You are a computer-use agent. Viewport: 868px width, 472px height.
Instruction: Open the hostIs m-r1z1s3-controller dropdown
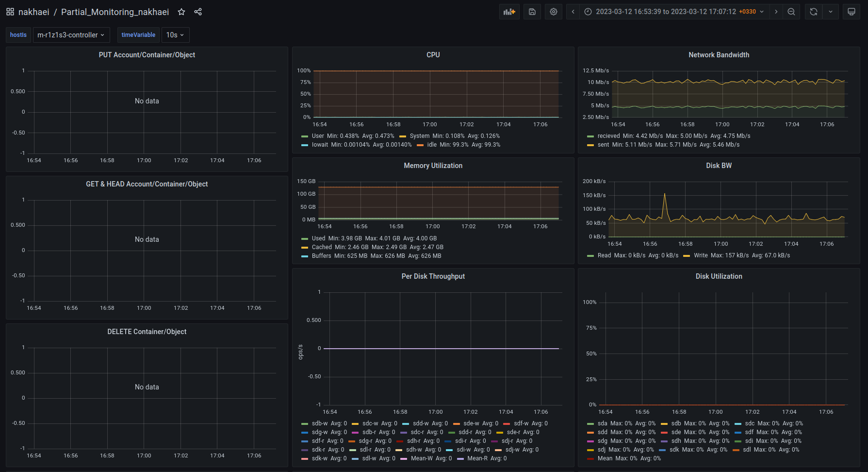point(71,35)
